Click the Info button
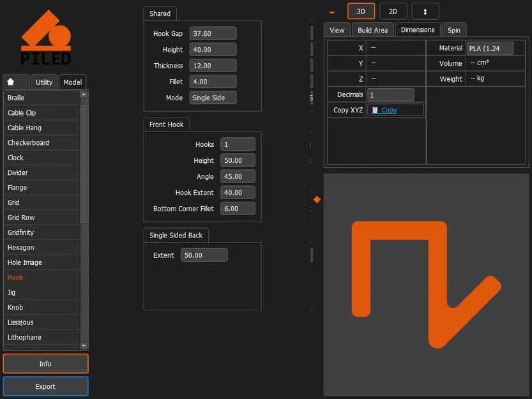Image resolution: width=532 pixels, height=399 pixels. 45,364
